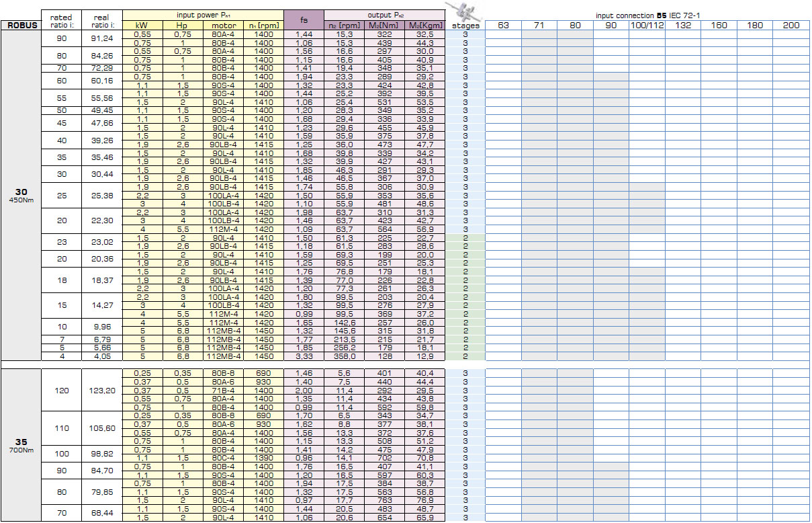Image resolution: width=812 pixels, height=523 pixels.
Task: Select real ratio cell 23,02
Action: pyautogui.click(x=101, y=241)
